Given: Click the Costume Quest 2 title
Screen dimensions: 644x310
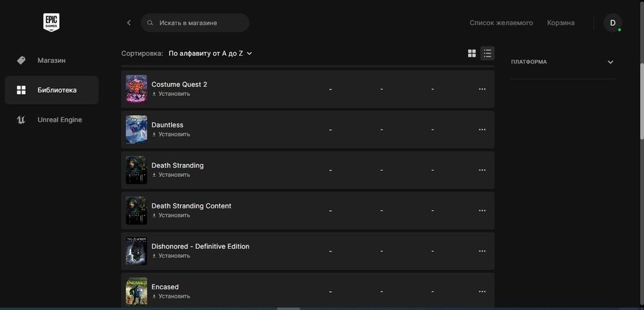Looking at the screenshot, I should coord(180,84).
